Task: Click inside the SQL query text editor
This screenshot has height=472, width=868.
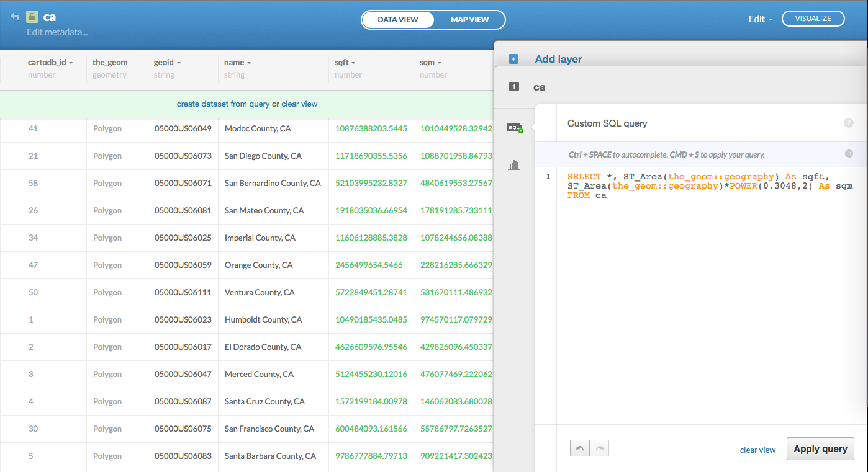Action: [695, 279]
